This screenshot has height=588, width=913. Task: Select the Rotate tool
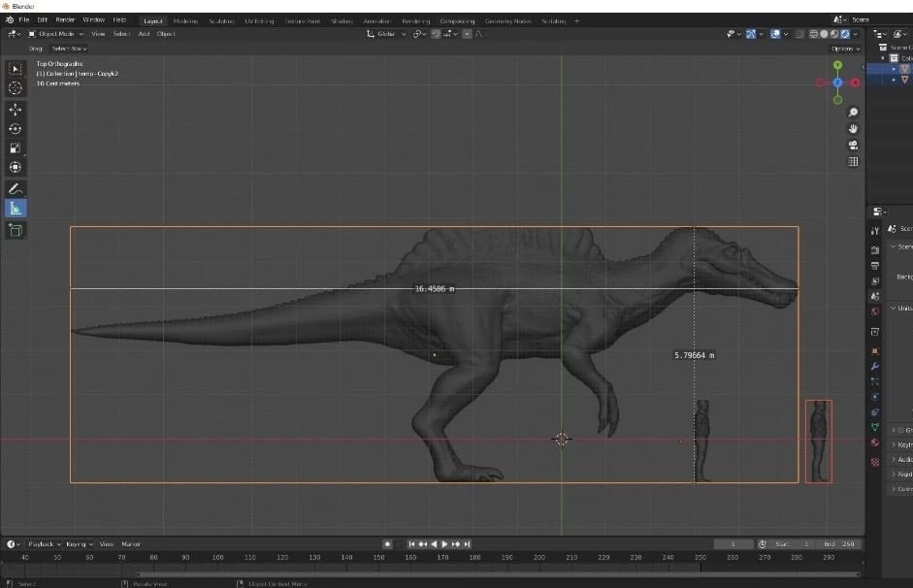point(16,128)
